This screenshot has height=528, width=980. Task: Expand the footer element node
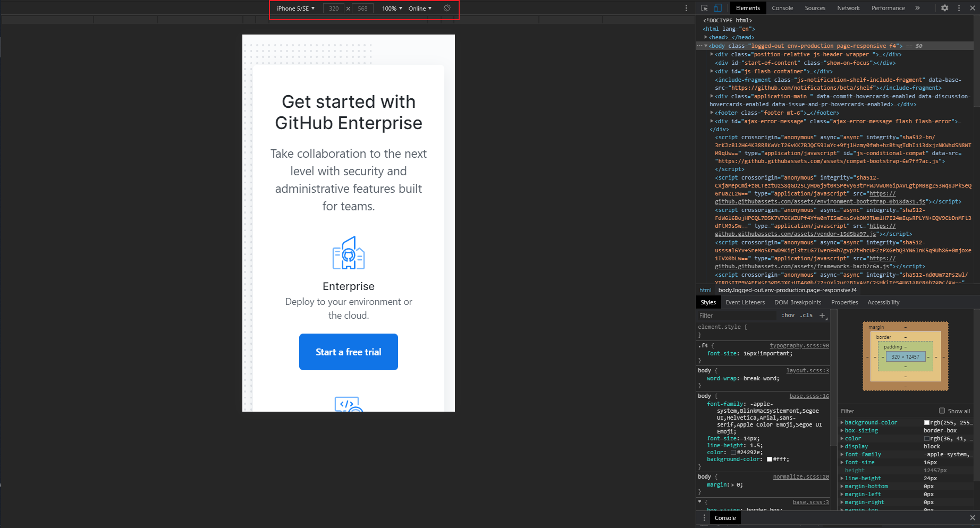(x=712, y=113)
